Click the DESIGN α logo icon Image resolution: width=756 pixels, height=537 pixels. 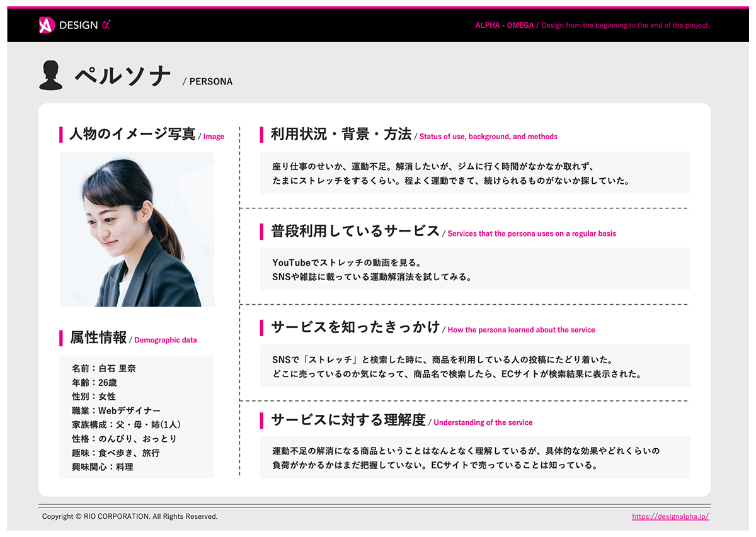tap(47, 25)
